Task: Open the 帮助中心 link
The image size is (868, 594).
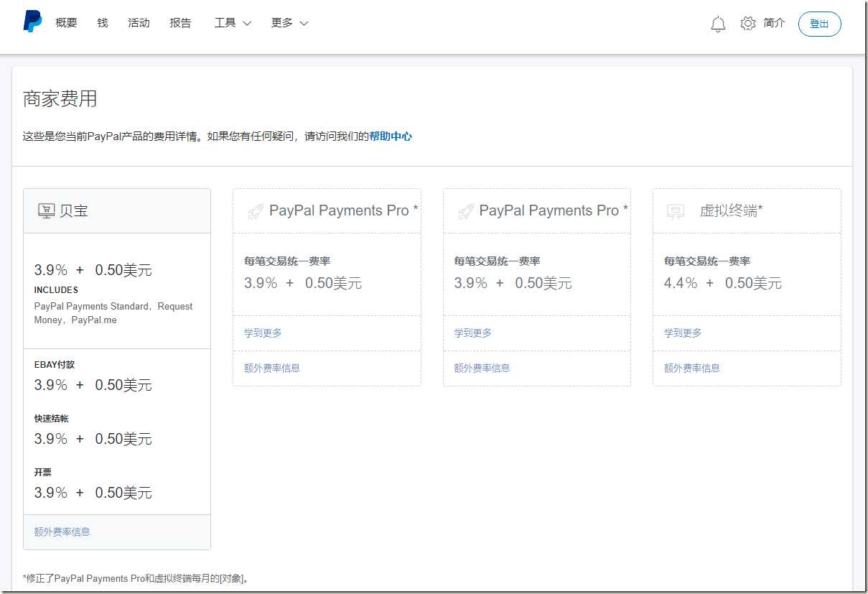Action: pos(391,136)
